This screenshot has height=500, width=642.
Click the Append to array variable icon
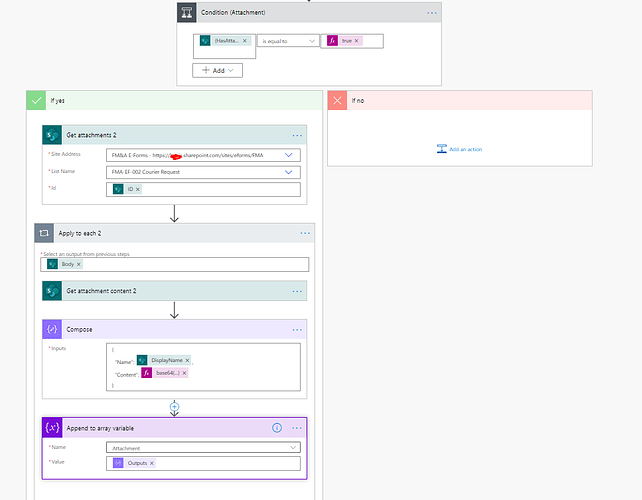(52, 428)
